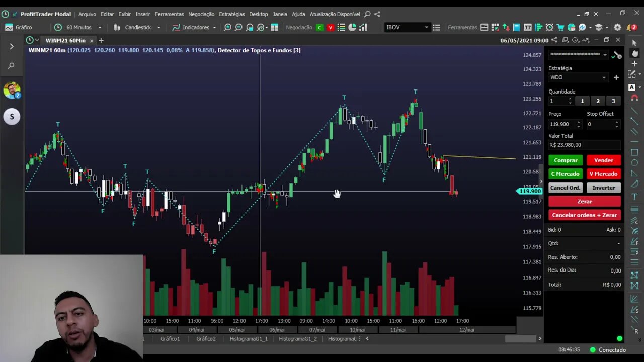644x362 pixels.
Task: Switch to the Gráfico2 bottom tab
Action: 206,339
